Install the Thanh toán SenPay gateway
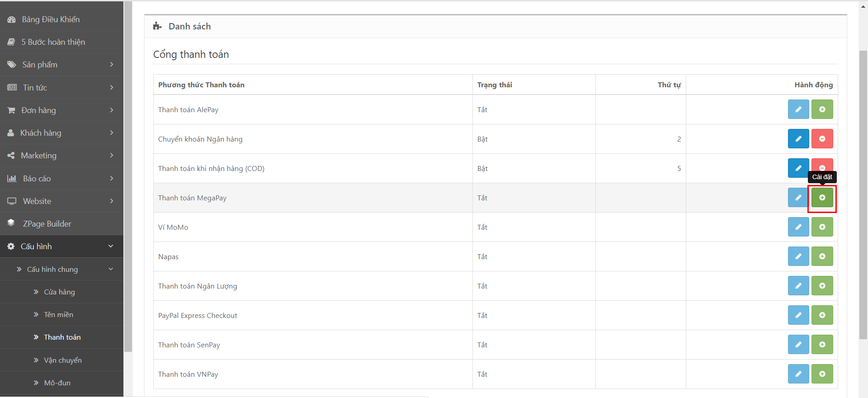Image resolution: width=868 pixels, height=398 pixels. pyautogui.click(x=822, y=345)
